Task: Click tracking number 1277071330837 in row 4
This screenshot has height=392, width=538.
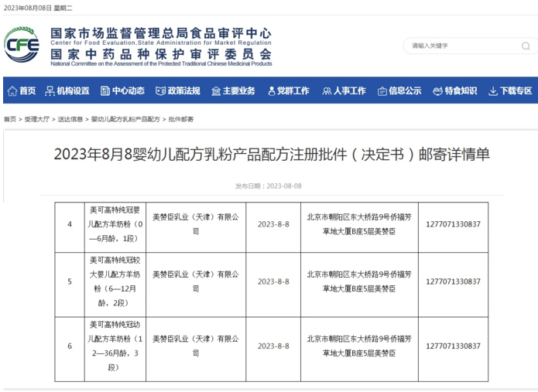Action: click(x=454, y=224)
